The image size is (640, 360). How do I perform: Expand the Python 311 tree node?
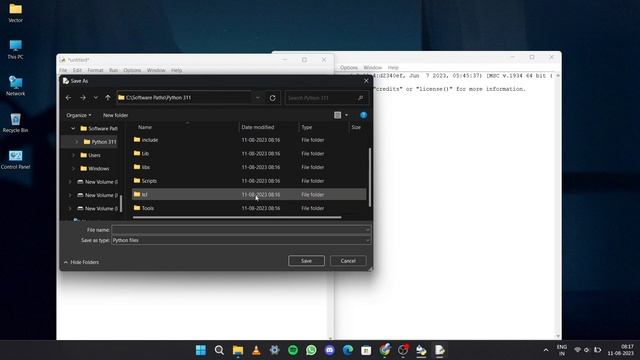coord(76,142)
